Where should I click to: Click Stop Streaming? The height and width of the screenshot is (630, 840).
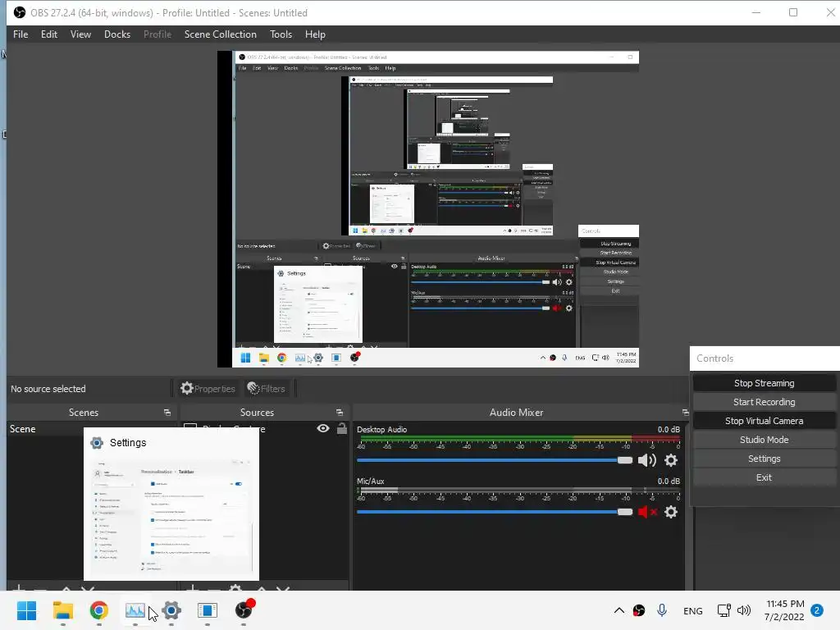tap(764, 383)
